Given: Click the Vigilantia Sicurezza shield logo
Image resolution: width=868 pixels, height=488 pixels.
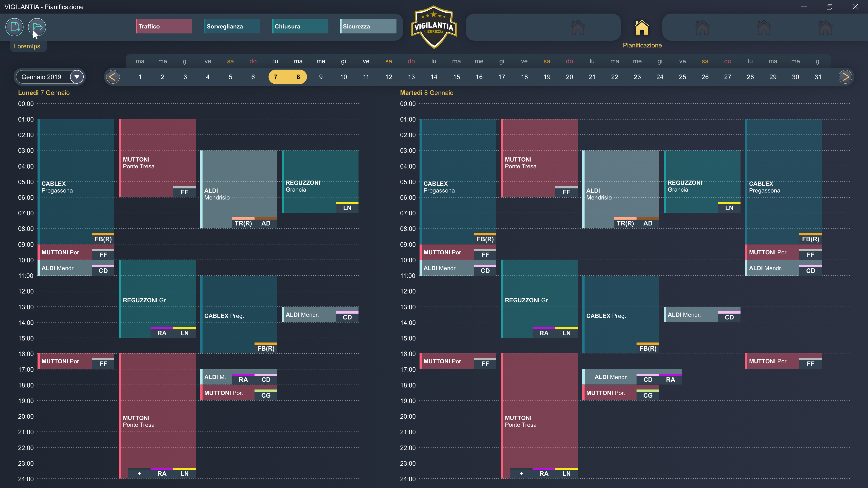Looking at the screenshot, I should [x=434, y=27].
